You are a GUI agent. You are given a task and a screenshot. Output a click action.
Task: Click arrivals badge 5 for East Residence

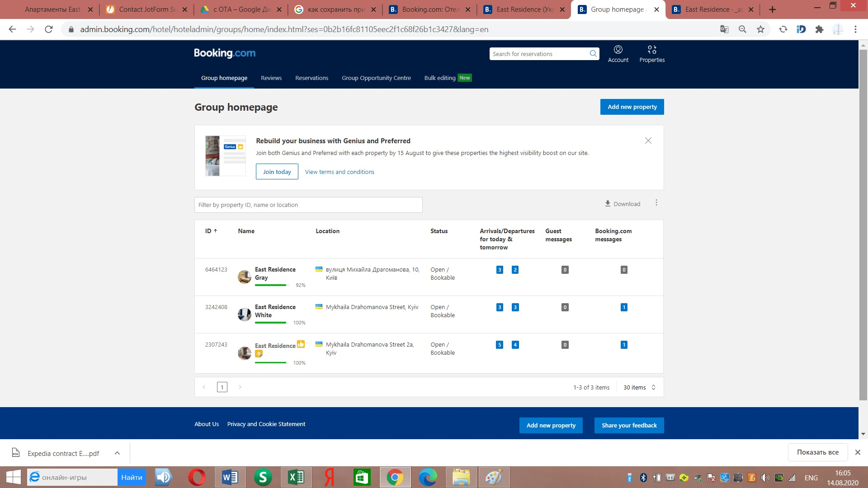point(500,345)
